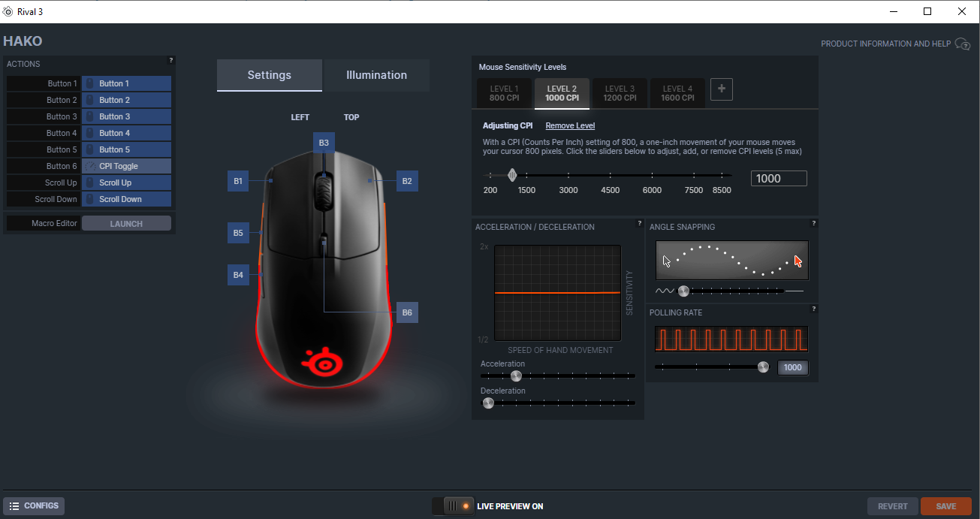This screenshot has width=980, height=519.
Task: Click the REVERT button
Action: (x=893, y=506)
